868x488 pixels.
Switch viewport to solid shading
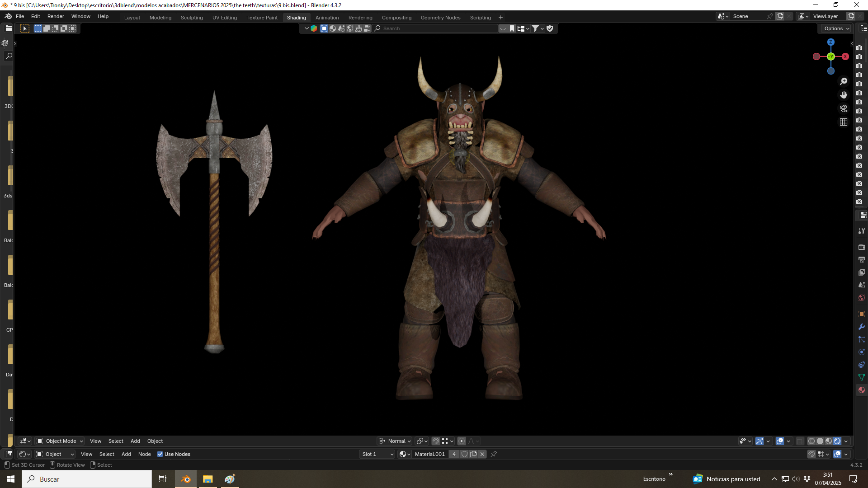point(820,441)
